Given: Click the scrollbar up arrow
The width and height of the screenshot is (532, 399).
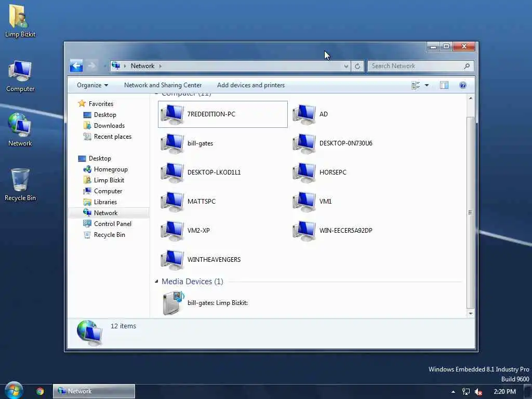Looking at the screenshot, I should tap(470, 98).
